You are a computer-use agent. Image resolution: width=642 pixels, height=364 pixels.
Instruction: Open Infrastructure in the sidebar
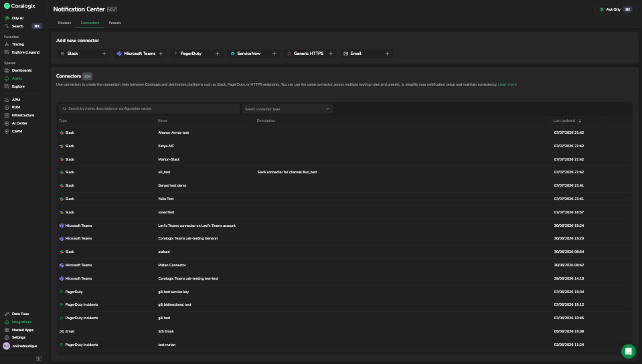19,116
